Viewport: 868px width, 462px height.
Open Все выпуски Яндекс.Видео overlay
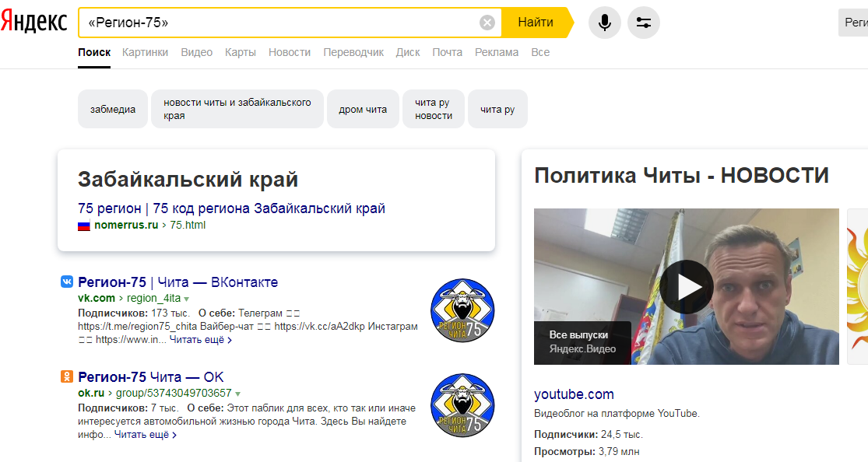coord(582,342)
